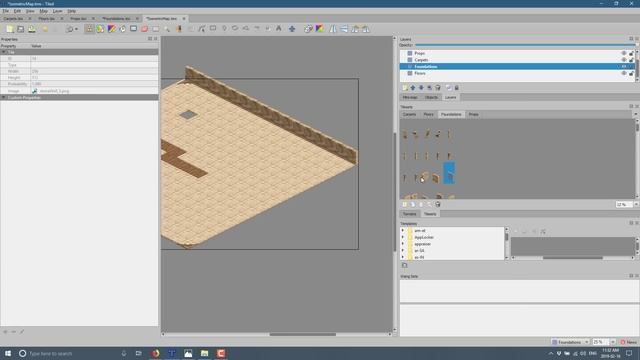This screenshot has height=360, width=640.
Task: Select the Edit Polygons tool
Action: 202,29
